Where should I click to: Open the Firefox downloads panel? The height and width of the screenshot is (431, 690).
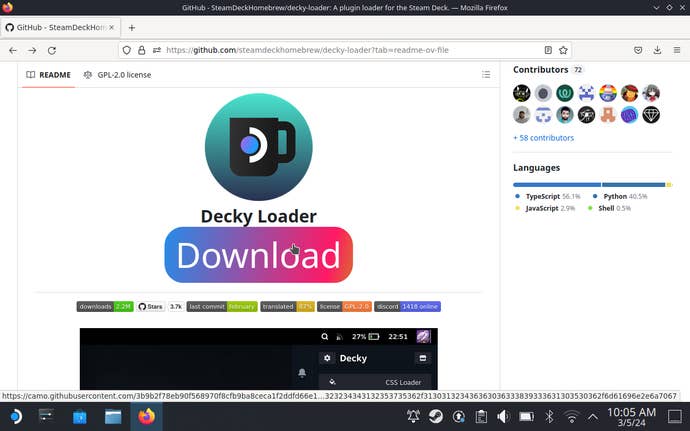(657, 50)
